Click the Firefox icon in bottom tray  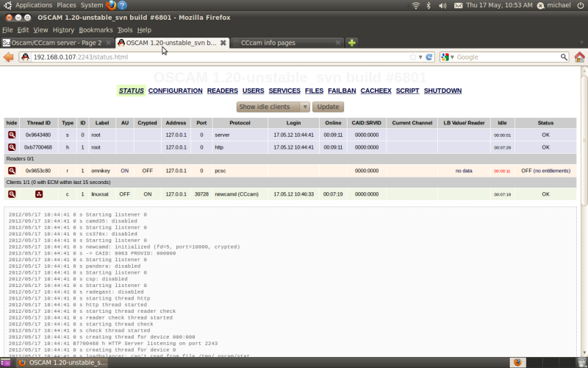pos(517,362)
